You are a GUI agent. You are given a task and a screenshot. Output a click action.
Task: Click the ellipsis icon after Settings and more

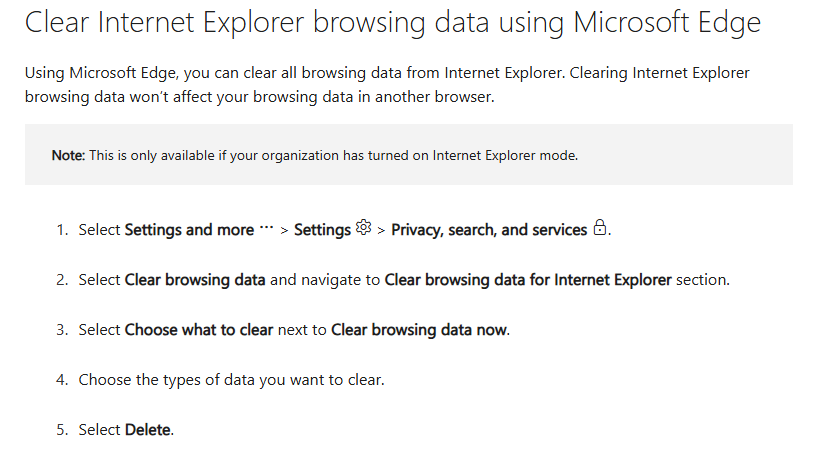pos(266,228)
